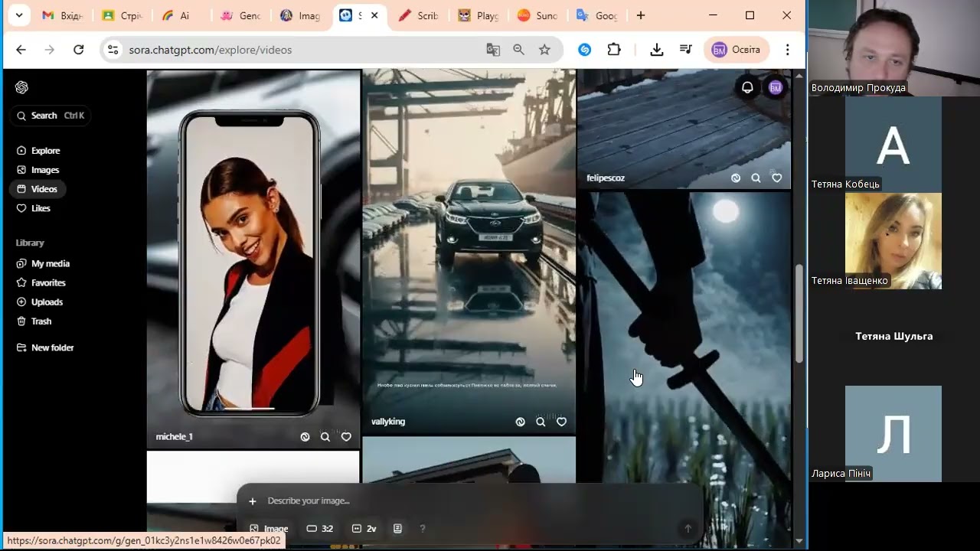The width and height of the screenshot is (980, 551).
Task: Click magnifier icon on vallyking video
Action: coord(541,422)
